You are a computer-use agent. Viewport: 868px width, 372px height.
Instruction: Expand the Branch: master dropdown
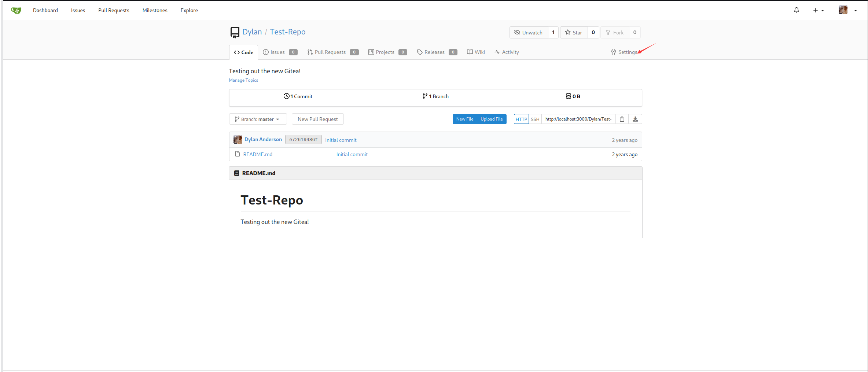point(258,119)
